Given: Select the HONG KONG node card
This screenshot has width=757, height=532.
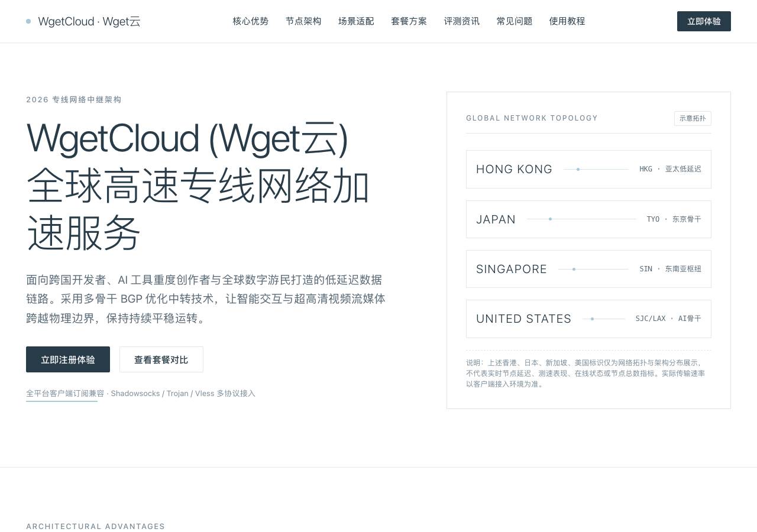Looking at the screenshot, I should pos(588,169).
